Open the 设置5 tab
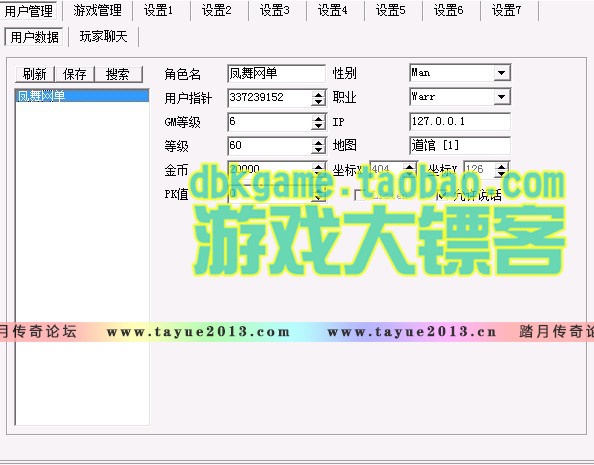This screenshot has width=594, height=465. coord(391,11)
